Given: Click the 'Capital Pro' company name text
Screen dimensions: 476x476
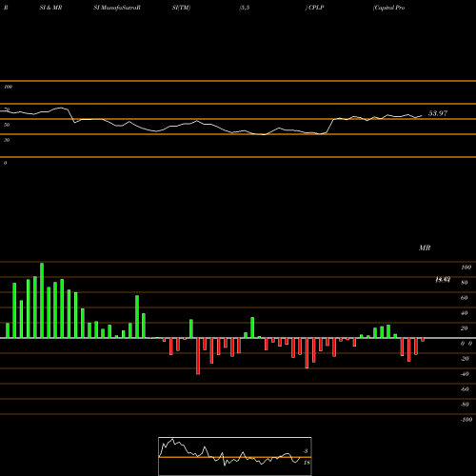Looking at the screenshot, I should (389, 8).
